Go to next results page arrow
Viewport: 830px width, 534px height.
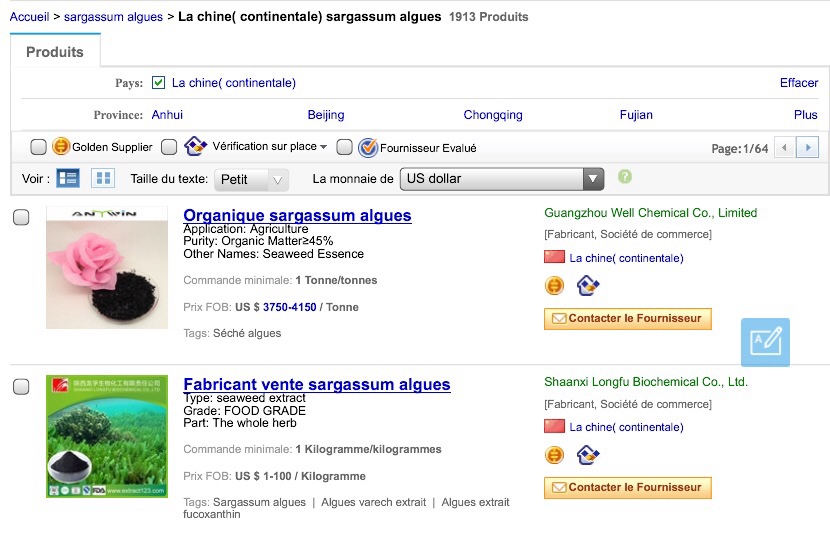[x=807, y=148]
